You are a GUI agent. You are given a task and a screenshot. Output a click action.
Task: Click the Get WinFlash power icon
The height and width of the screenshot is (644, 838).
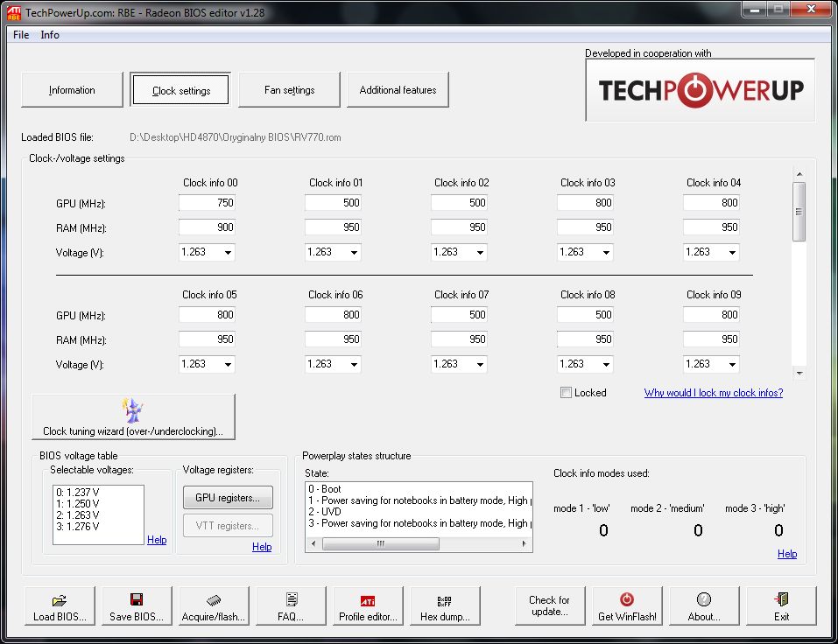pyautogui.click(x=627, y=599)
